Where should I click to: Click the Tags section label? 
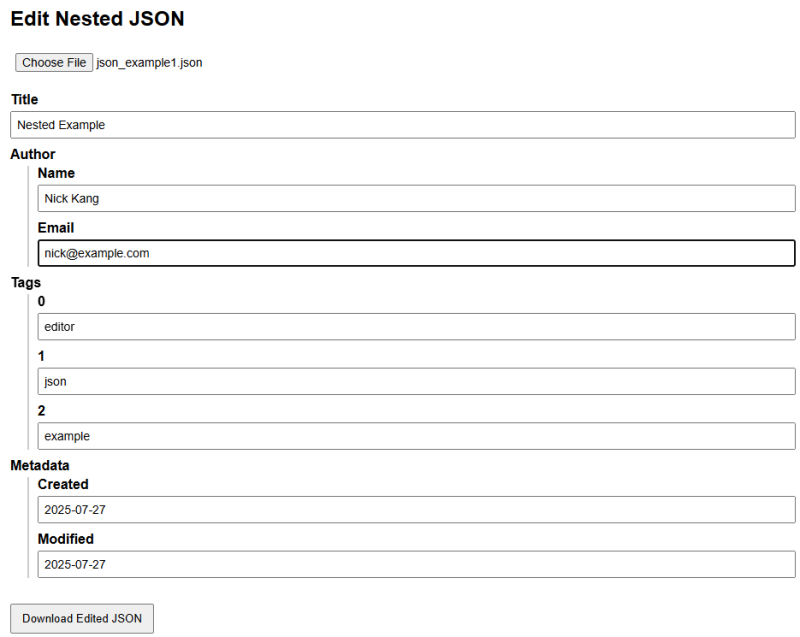26,282
